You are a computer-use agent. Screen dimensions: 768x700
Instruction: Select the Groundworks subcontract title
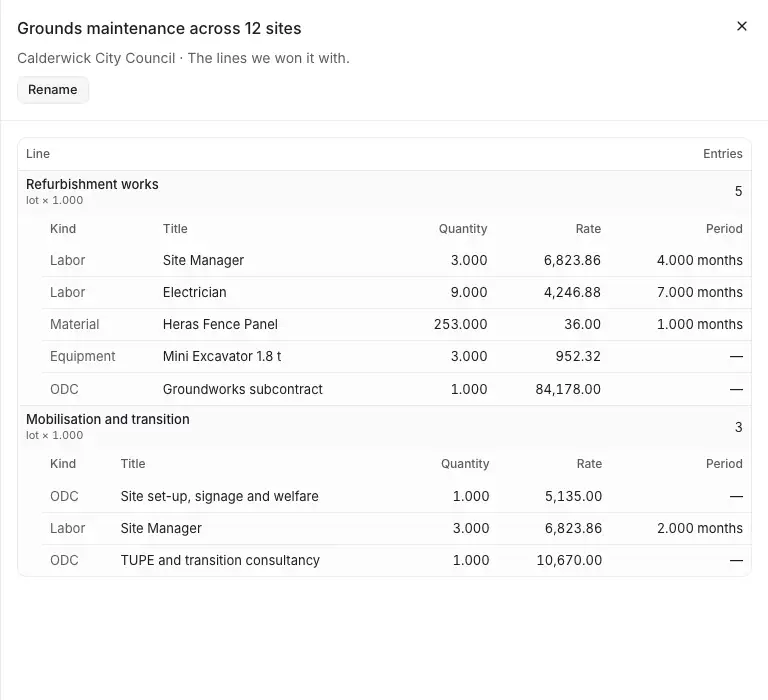242,389
